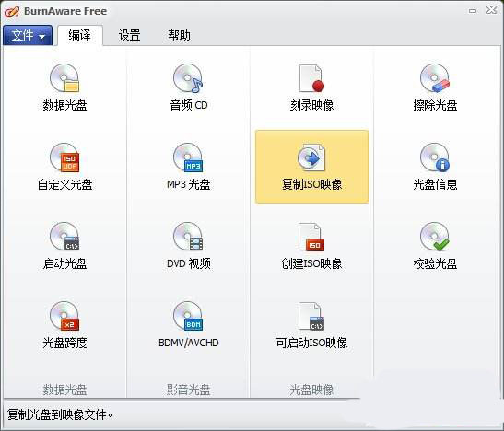Image resolution: width=504 pixels, height=431 pixels.
Task: Open the 可启动ISO映像 bootable ISO tool
Action: click(311, 325)
